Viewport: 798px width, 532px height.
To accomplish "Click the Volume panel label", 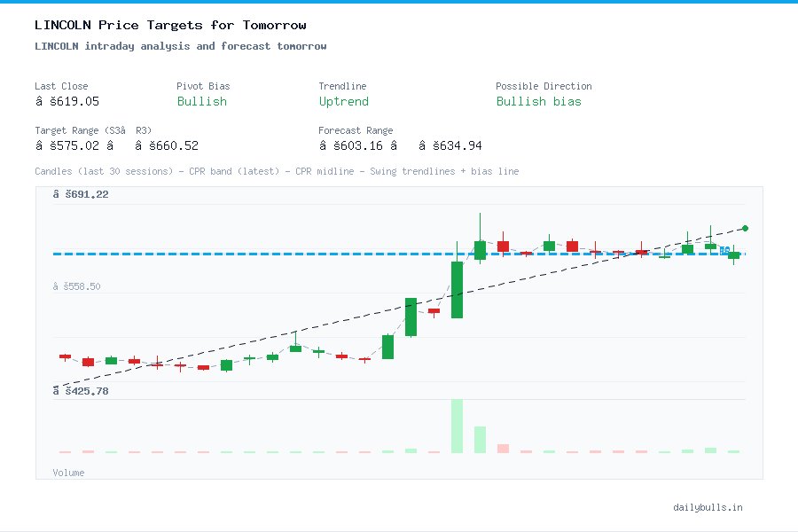I will click(x=68, y=473).
